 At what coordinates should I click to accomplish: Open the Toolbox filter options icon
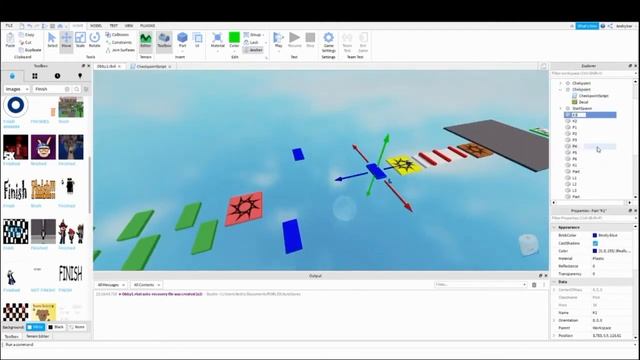click(x=86, y=89)
